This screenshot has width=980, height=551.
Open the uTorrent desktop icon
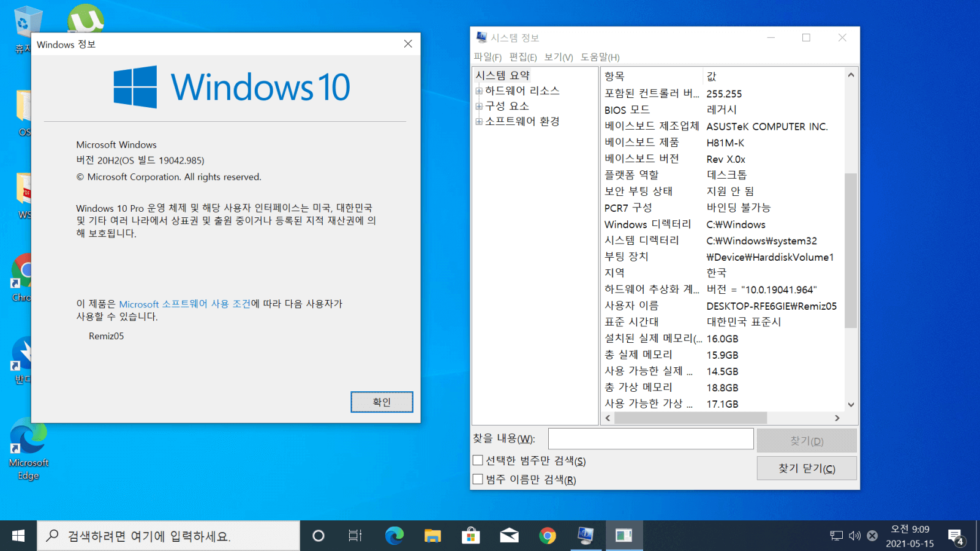point(86,18)
